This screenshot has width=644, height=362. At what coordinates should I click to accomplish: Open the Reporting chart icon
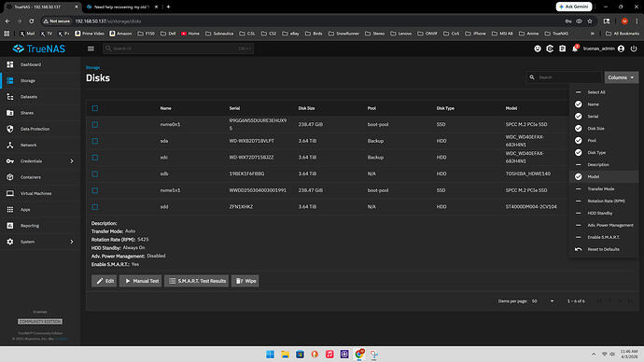click(10, 226)
